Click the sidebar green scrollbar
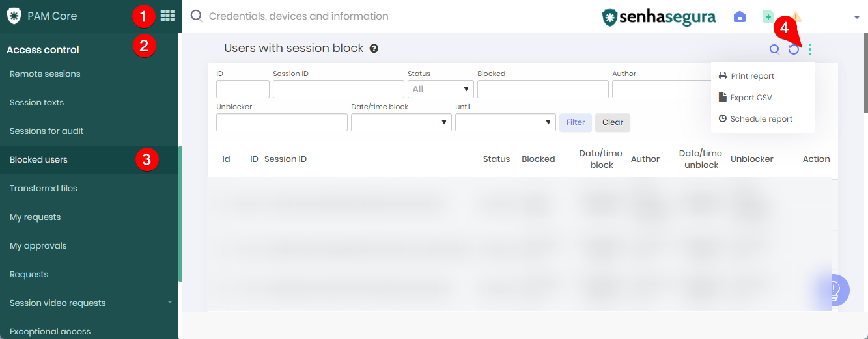868x339 pixels. pyautogui.click(x=180, y=213)
